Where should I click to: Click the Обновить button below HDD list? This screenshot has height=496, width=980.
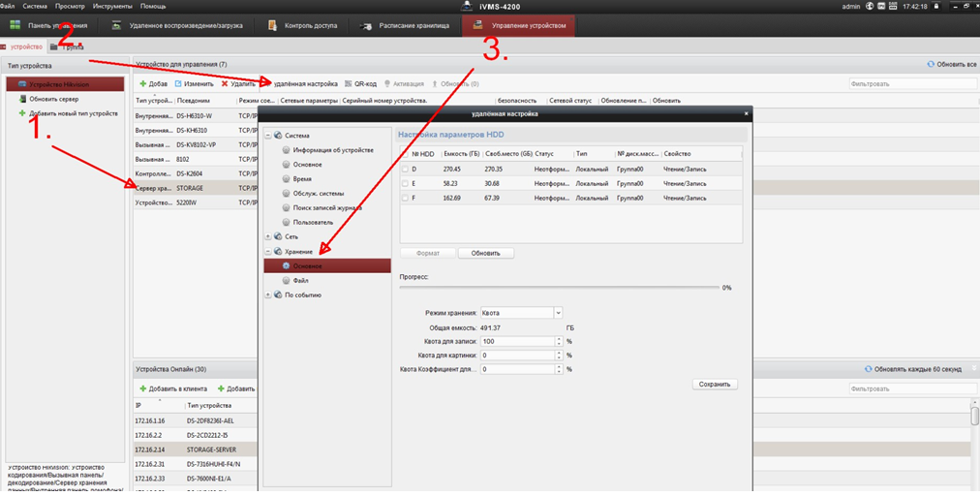[x=485, y=253]
